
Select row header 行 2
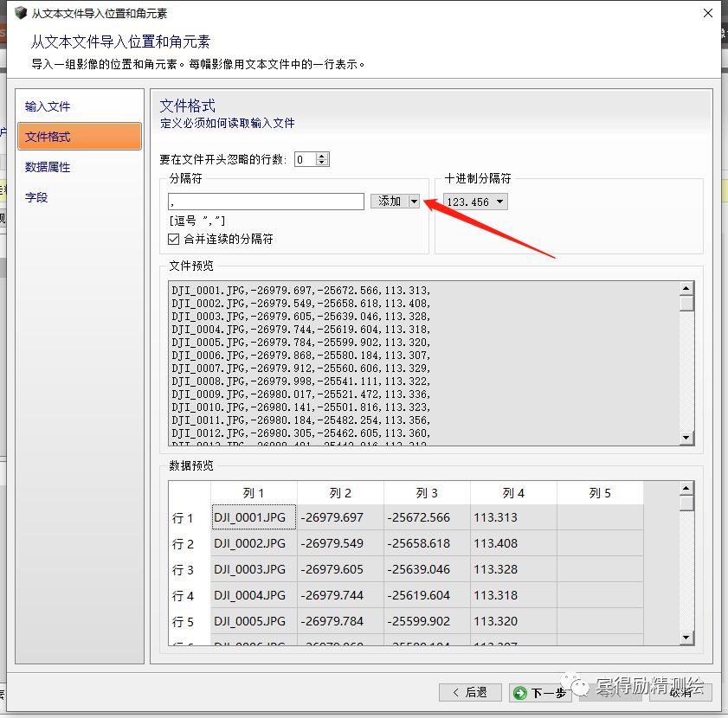pyautogui.click(x=190, y=543)
